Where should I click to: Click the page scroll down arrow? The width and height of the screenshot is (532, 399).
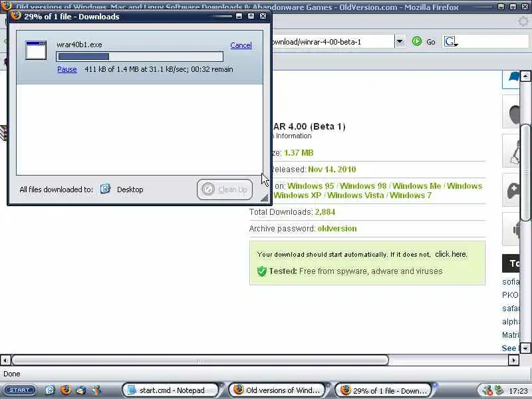click(x=525, y=348)
